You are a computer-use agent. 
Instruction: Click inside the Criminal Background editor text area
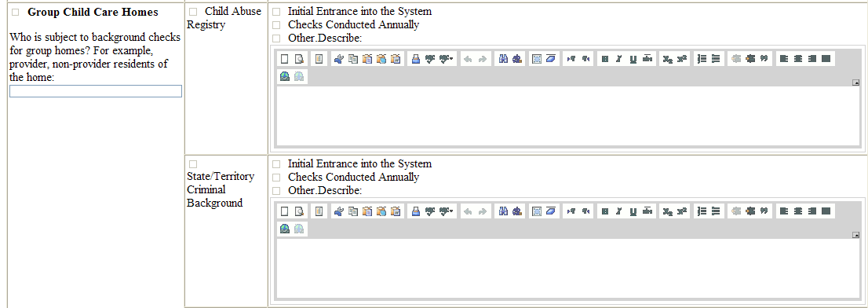pyautogui.click(x=568, y=269)
